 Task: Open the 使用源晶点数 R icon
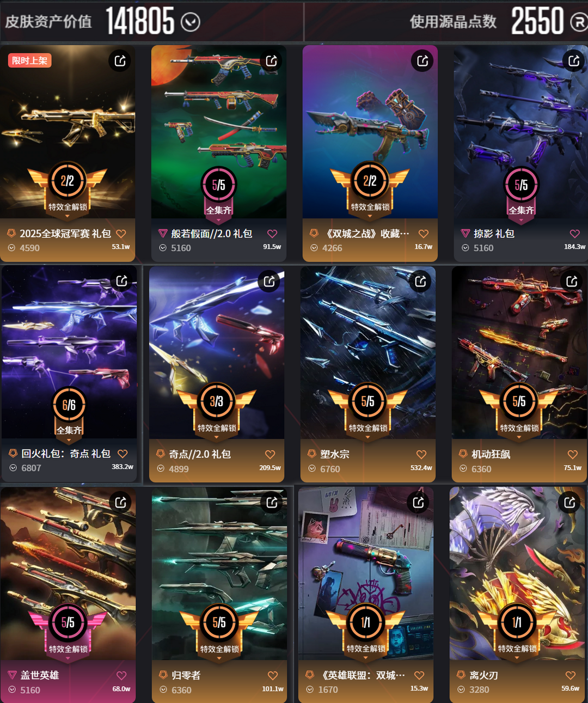579,22
